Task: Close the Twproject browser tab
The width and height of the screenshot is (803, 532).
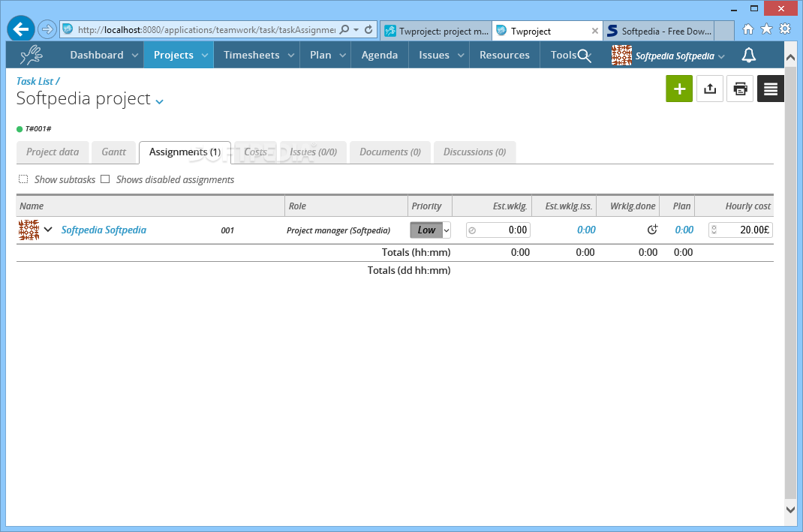Action: click(x=594, y=31)
